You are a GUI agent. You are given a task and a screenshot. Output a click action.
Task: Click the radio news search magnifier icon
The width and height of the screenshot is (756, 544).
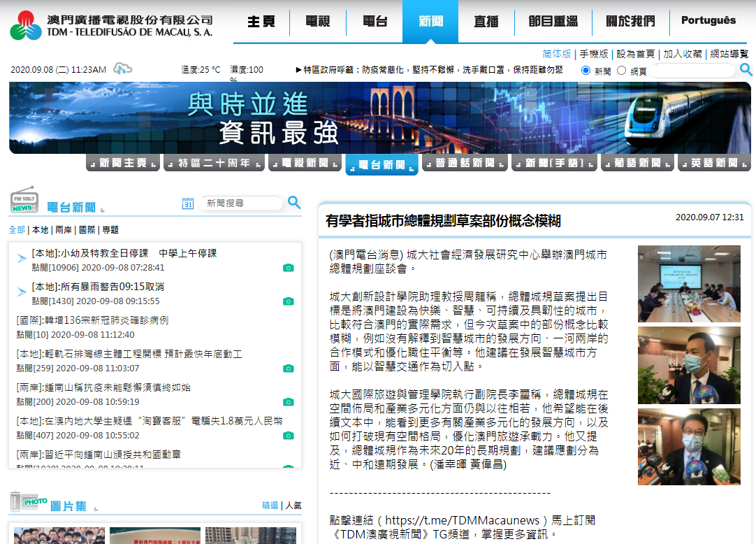coord(294,202)
